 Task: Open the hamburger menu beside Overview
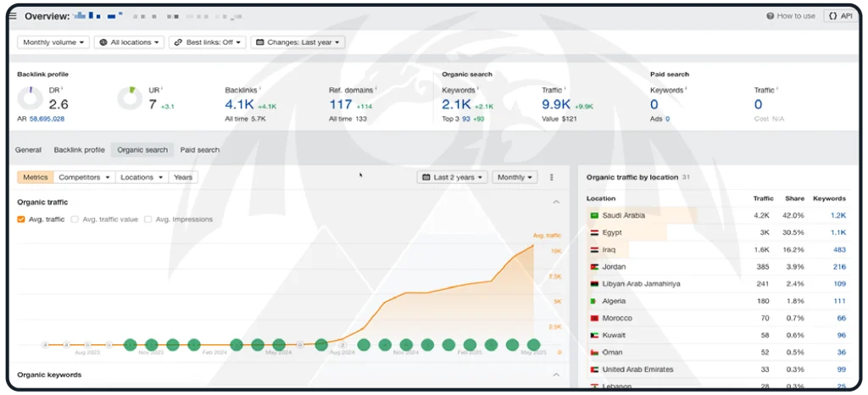point(13,16)
